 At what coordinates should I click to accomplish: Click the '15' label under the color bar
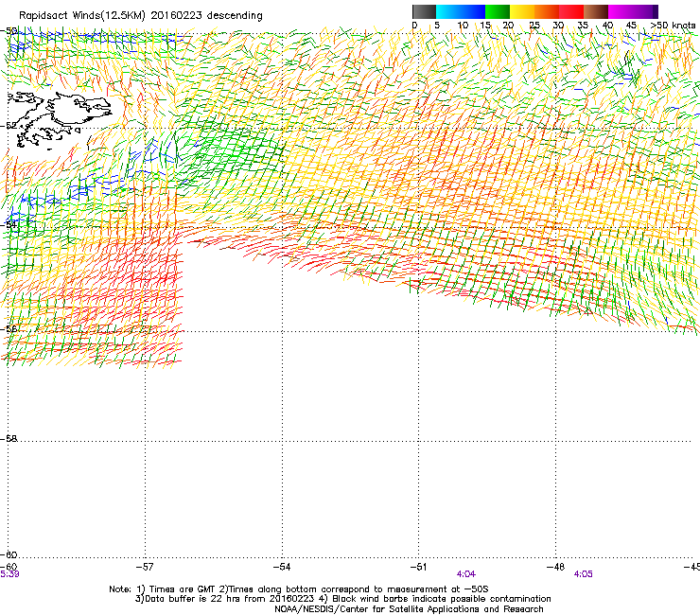pos(485,26)
